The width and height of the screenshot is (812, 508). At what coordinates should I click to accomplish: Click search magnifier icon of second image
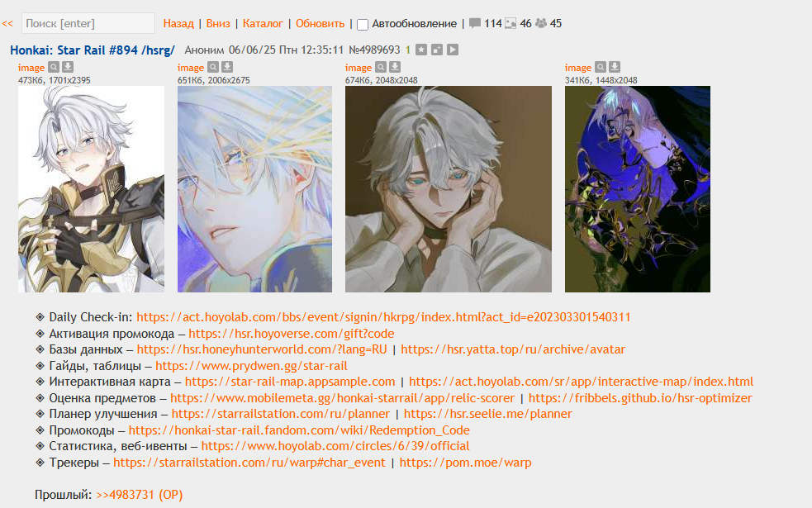tap(213, 67)
